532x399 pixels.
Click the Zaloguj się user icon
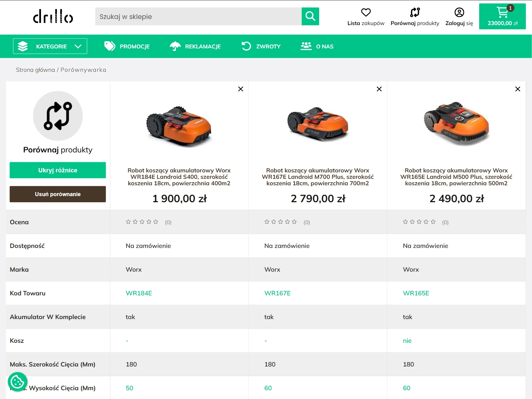click(x=459, y=13)
